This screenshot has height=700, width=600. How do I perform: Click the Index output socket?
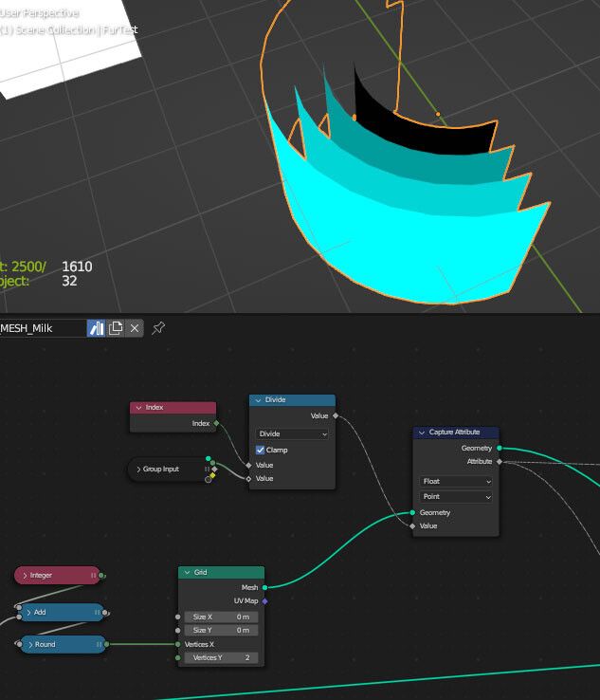click(216, 423)
